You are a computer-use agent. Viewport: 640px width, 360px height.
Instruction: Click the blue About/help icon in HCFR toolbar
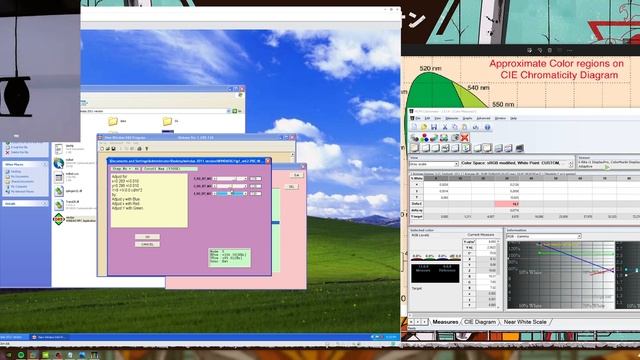[x=487, y=127]
